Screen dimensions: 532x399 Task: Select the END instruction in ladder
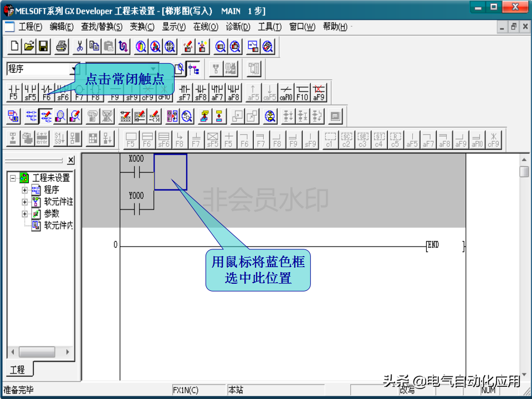[445, 245]
